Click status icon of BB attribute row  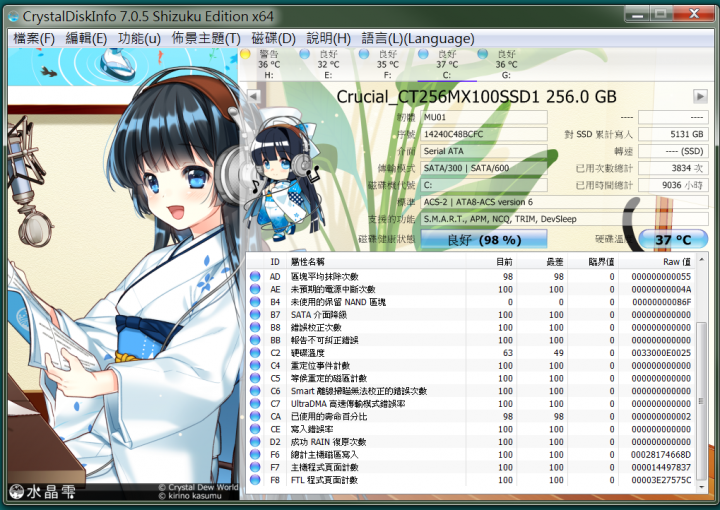(x=255, y=340)
